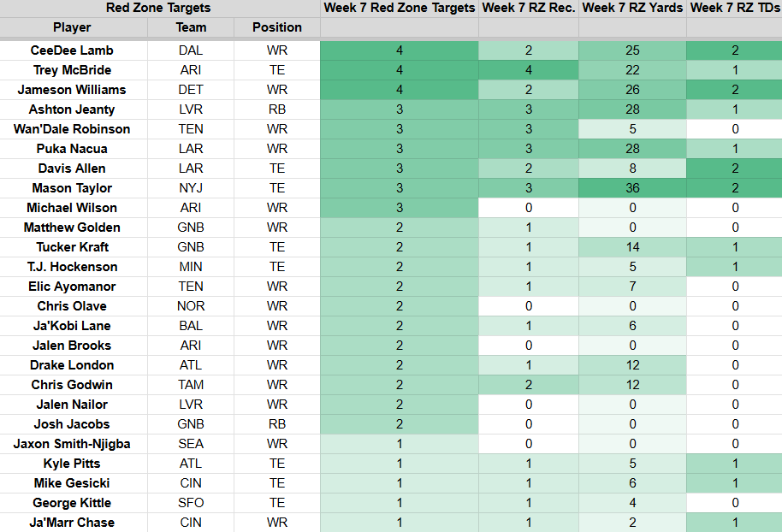Select the Week 7 RZ TDs header

coord(735,8)
